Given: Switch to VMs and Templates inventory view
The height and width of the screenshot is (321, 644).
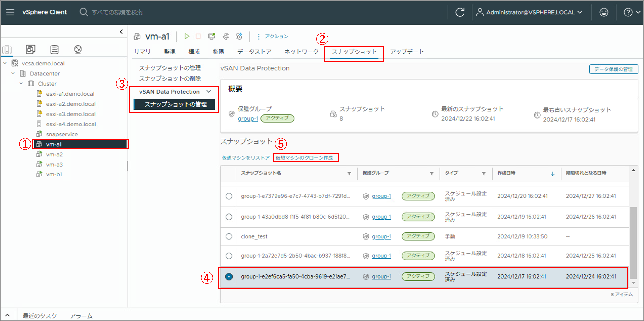Looking at the screenshot, I should click(31, 49).
